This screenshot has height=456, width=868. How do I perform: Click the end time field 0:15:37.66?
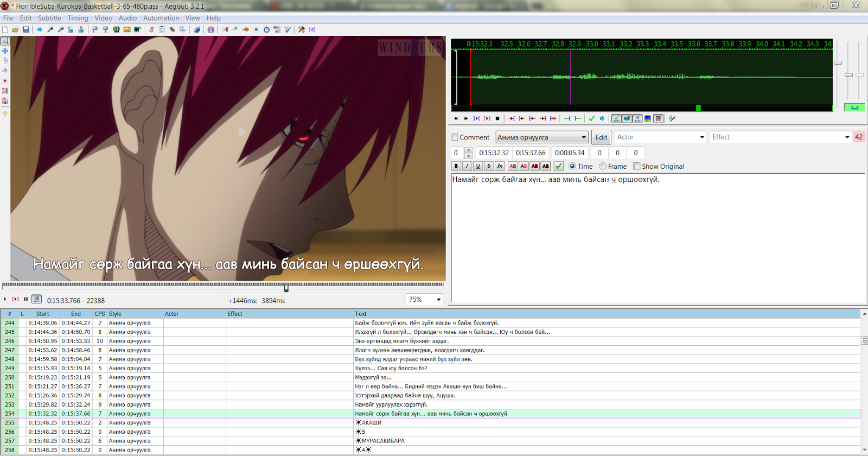[531, 153]
